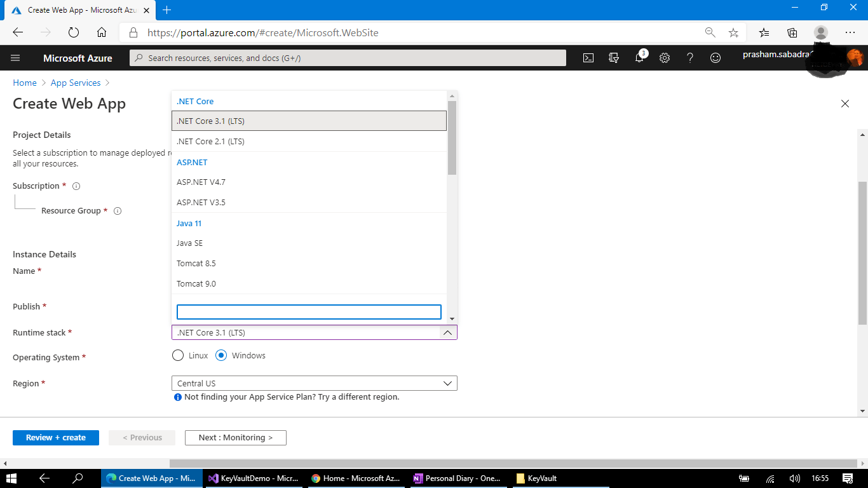Collapse the Runtime stack dropdown
The height and width of the screenshot is (488, 868).
(x=447, y=332)
